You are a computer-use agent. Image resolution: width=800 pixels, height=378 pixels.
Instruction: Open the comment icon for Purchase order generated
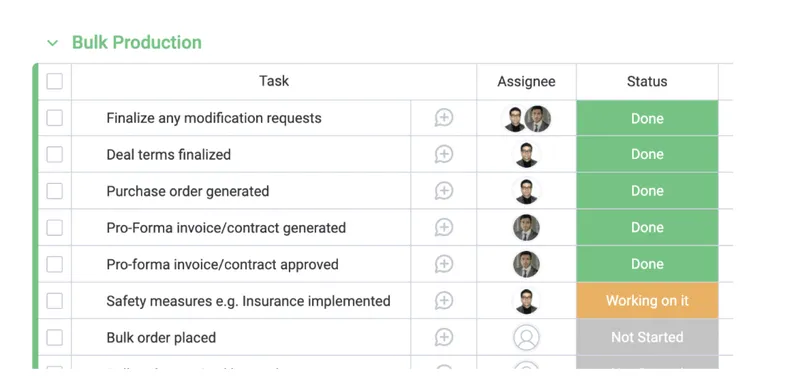(x=444, y=191)
